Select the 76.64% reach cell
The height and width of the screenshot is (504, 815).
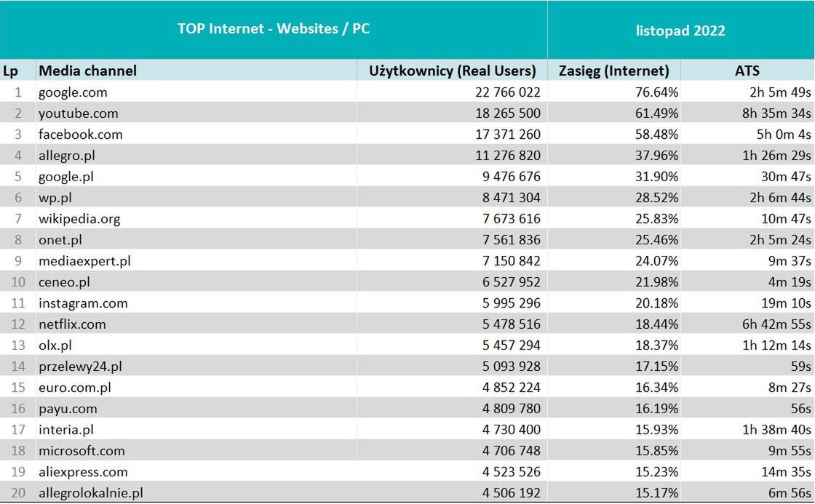pos(653,92)
